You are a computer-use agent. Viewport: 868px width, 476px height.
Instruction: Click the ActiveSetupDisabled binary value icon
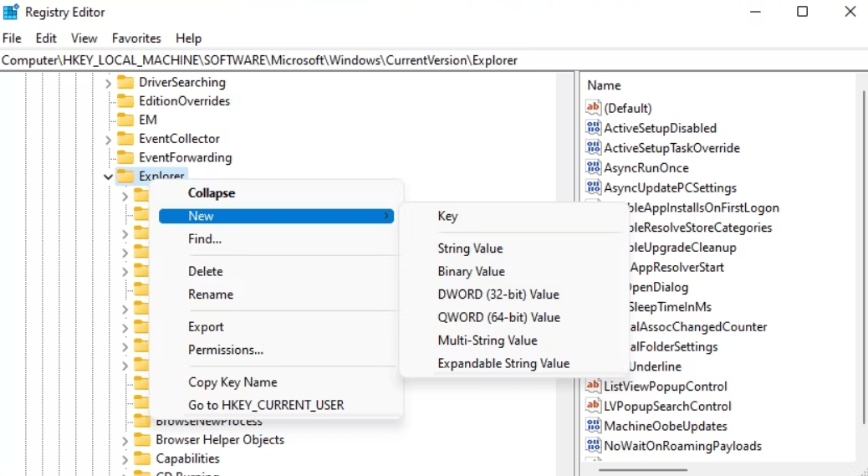pos(593,128)
